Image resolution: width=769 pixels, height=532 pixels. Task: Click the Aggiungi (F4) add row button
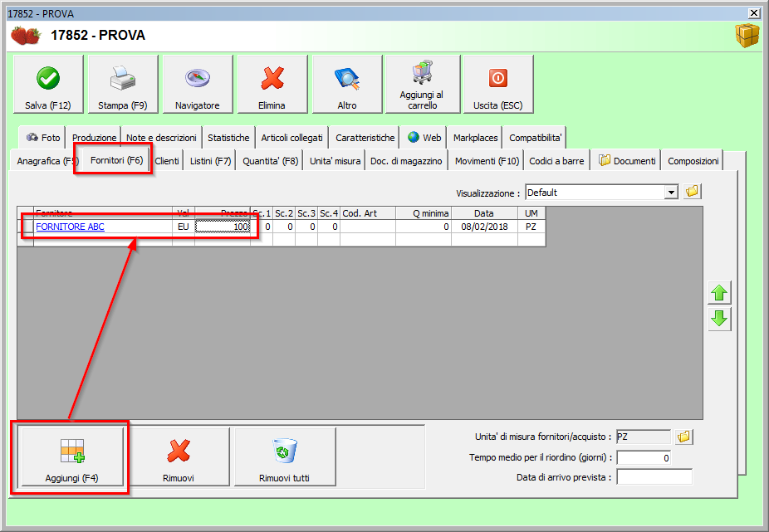(72, 456)
